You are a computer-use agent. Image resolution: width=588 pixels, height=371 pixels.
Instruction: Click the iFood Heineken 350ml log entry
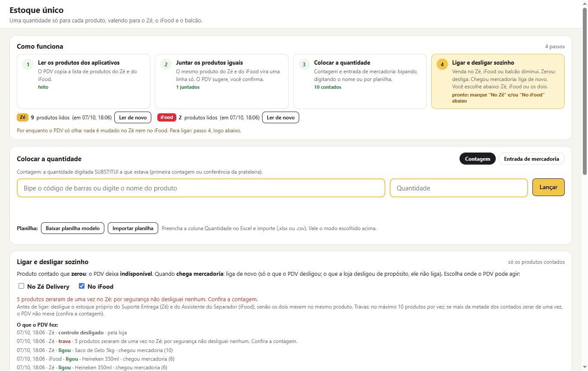pos(95,359)
